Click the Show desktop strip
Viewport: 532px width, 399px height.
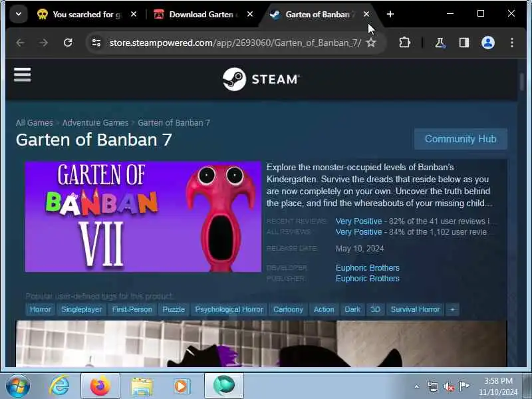pos(528,386)
